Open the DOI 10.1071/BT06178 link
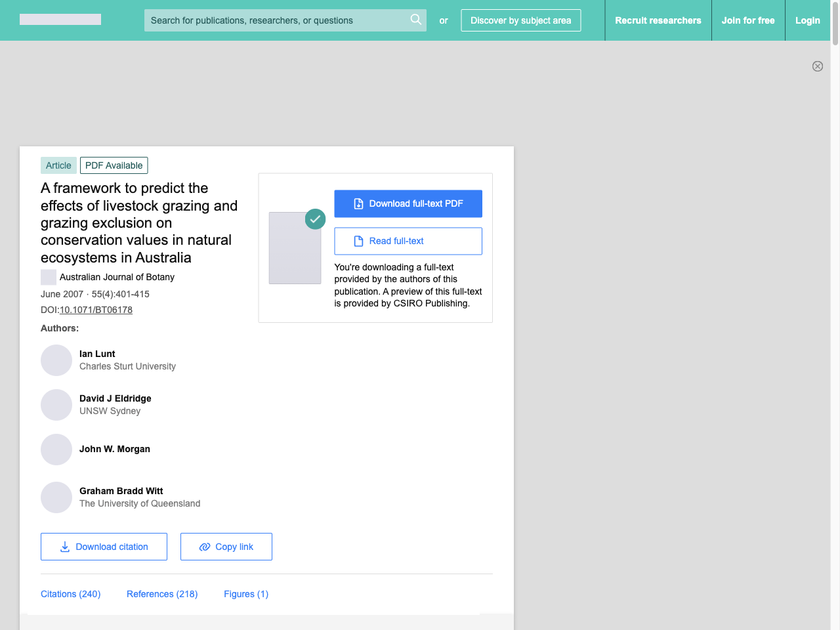 click(96, 310)
